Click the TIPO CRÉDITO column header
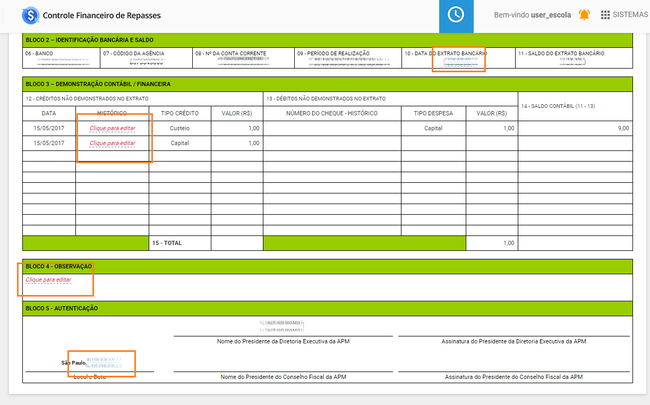 point(180,113)
